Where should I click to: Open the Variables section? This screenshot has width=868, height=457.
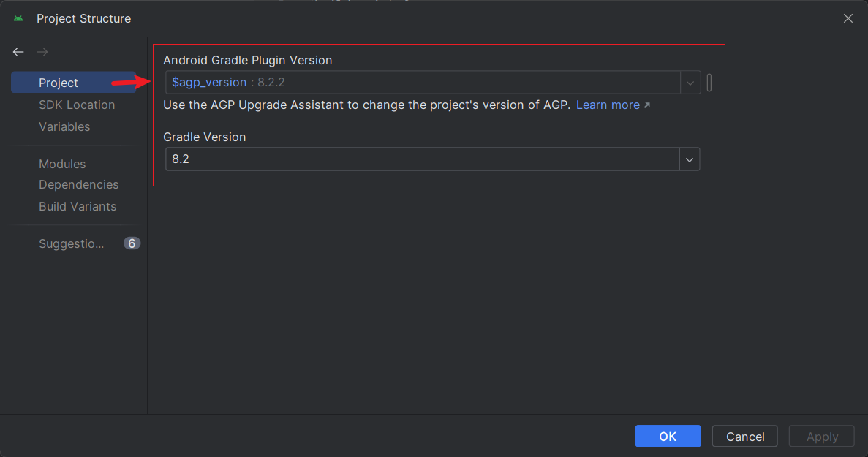[64, 126]
